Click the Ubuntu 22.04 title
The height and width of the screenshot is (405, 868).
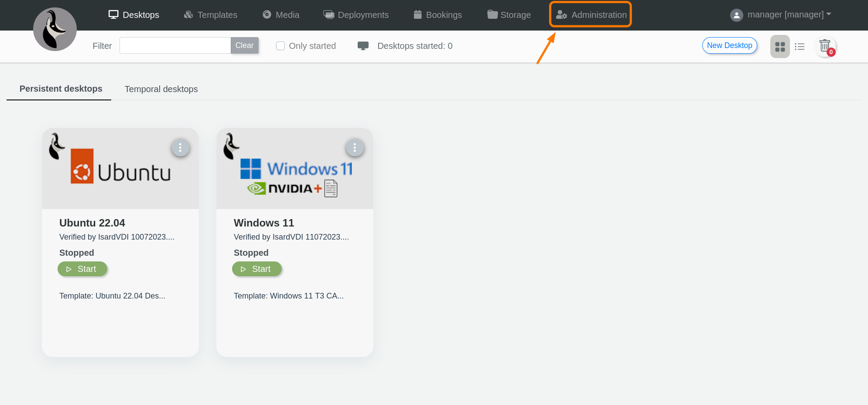click(x=92, y=223)
